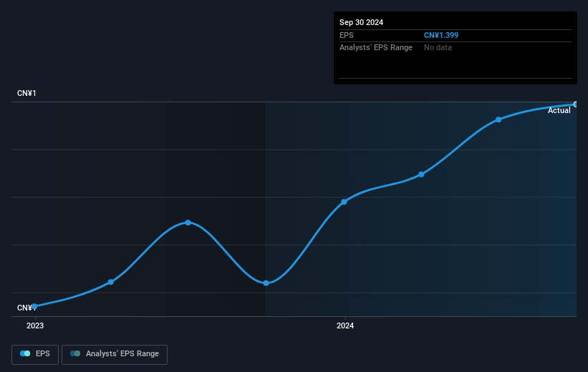This screenshot has width=588, height=372.
Task: Select the mid-2023 peak data point on EPS line
Action: (x=188, y=222)
